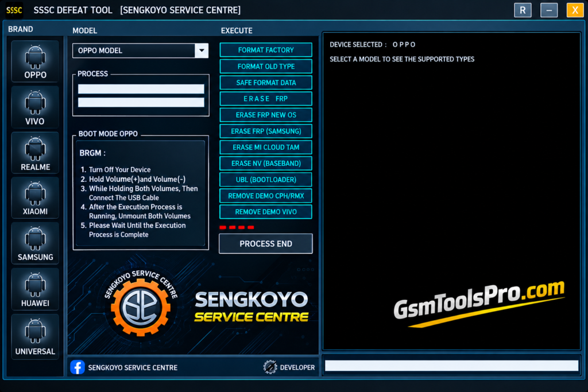Screen dimensions: 588x392
Task: Execute ERASE NV (BASEBAND)
Action: pos(266,164)
